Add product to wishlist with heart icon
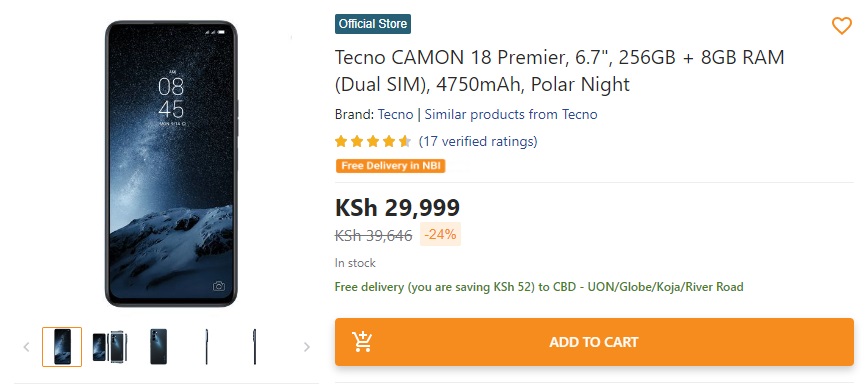868x390 pixels. pos(841,25)
